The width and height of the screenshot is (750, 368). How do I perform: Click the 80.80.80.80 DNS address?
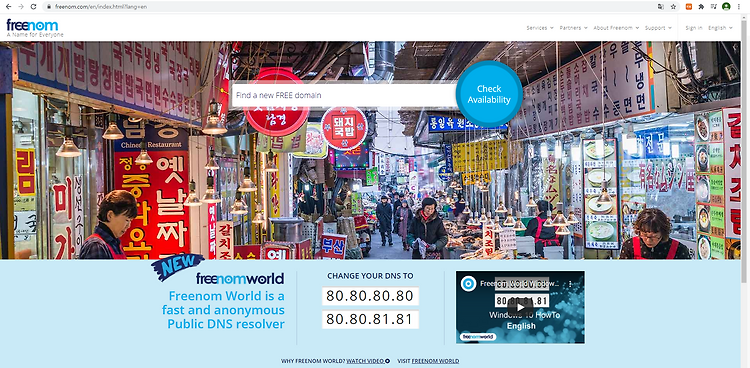coord(370,296)
